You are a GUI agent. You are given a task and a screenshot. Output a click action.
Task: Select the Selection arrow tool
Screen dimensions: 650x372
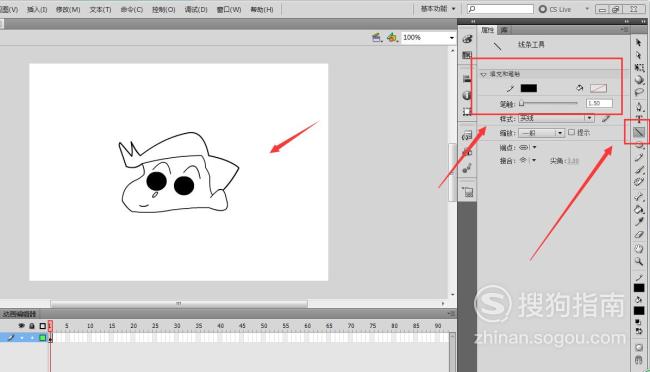pyautogui.click(x=638, y=42)
